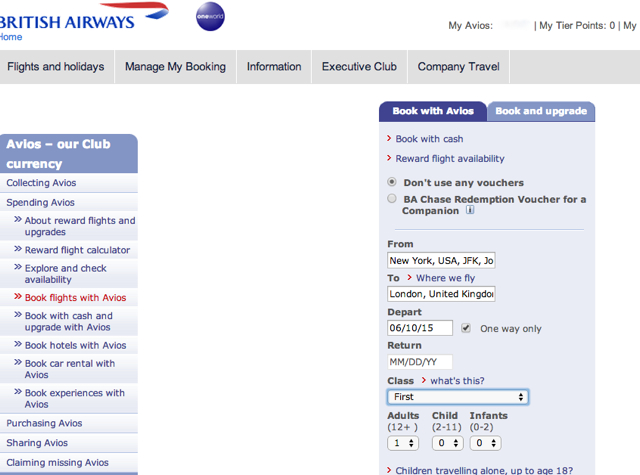Image resolution: width=640 pixels, height=475 pixels.
Task: Click the what's this? class link
Action: click(457, 381)
